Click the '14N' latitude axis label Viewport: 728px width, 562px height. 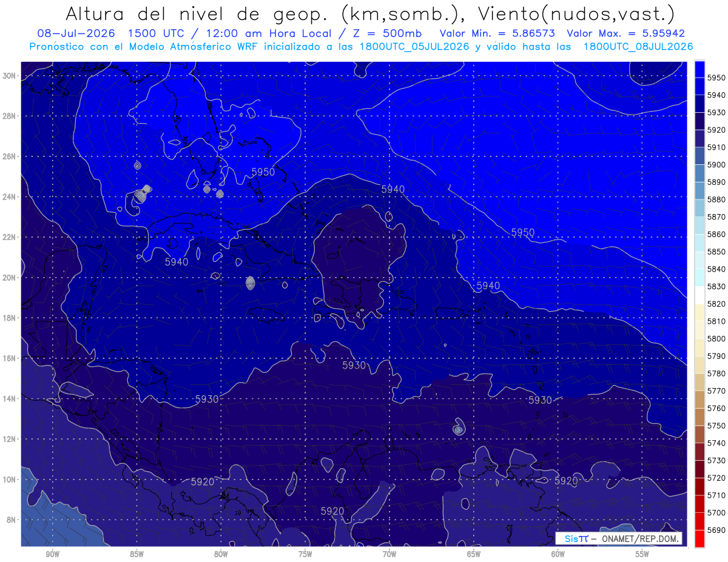click(x=9, y=399)
